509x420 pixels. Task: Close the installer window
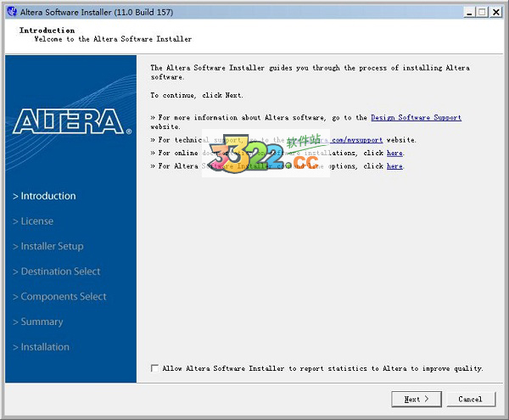tap(496, 13)
